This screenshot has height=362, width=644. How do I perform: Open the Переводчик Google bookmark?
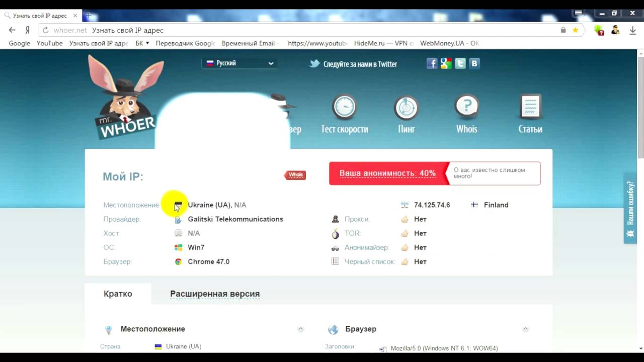tap(185, 43)
